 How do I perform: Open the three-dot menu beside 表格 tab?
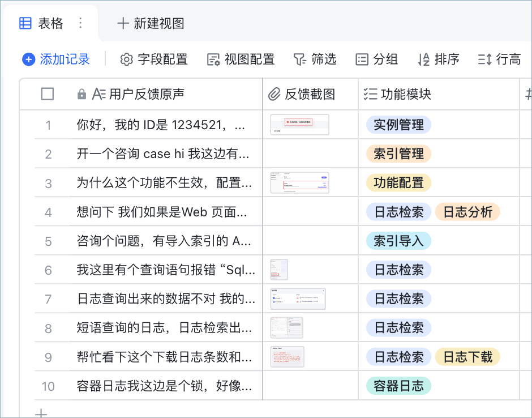point(80,23)
